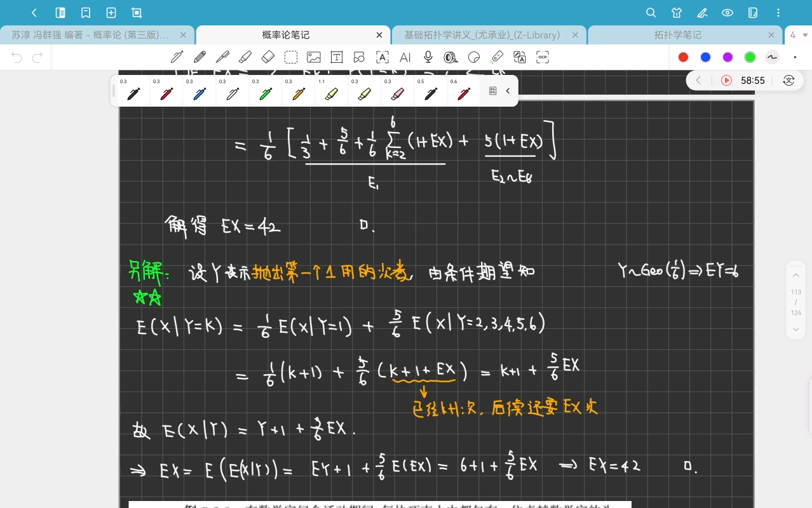Select the shapes tool
Viewport: 812px width, 508px height.
pos(359,57)
